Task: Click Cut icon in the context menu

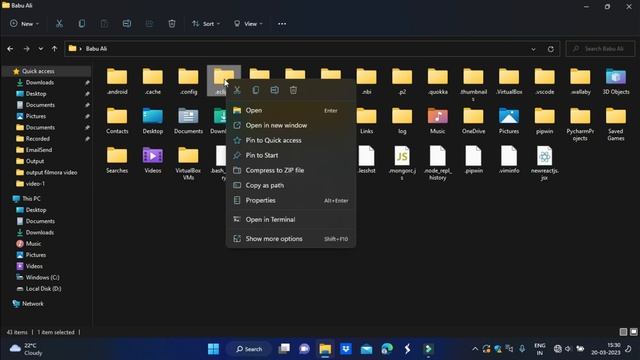Action: pos(237,90)
